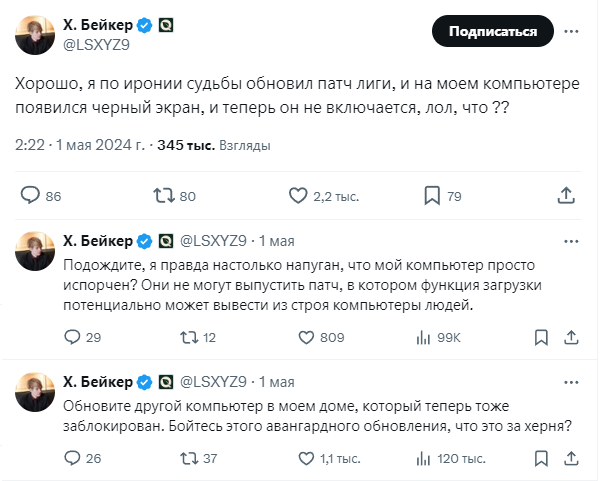Screen dimensions: 605x481
Task: Open author avatar on main tweet
Action: tap(34, 34)
